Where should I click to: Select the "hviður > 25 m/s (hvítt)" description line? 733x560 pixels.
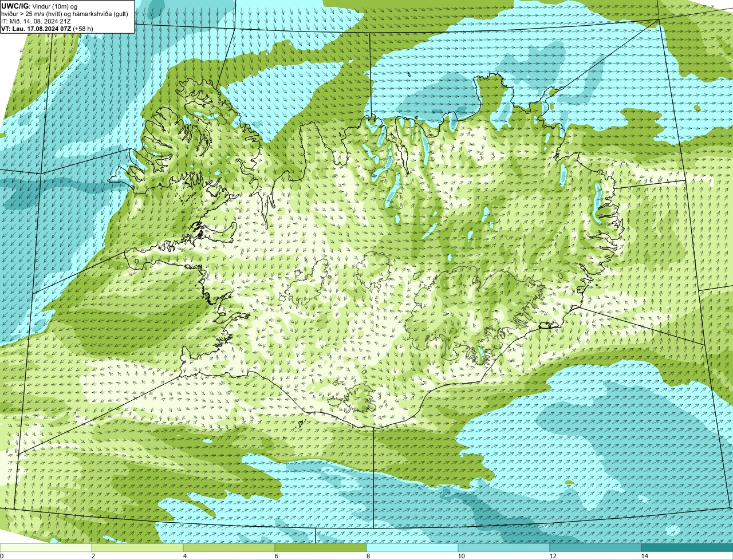[65, 13]
